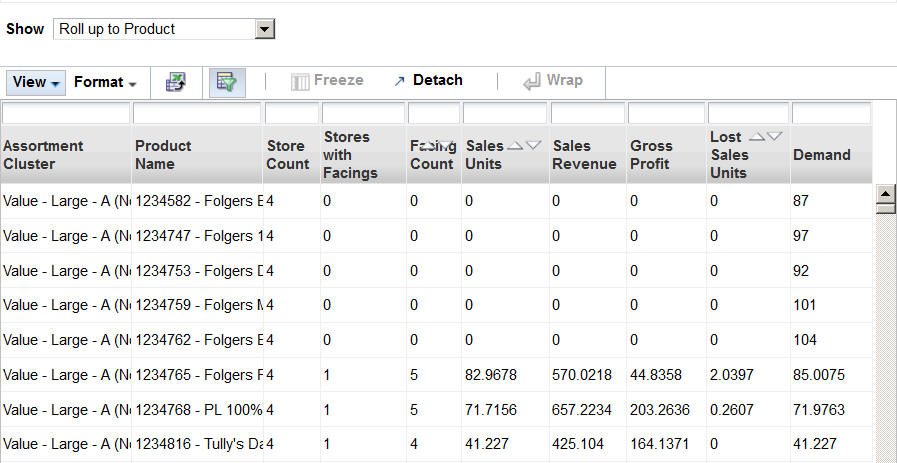Click the Lost Sales Units filter field
Screen dimensions: 897x463
click(748, 113)
